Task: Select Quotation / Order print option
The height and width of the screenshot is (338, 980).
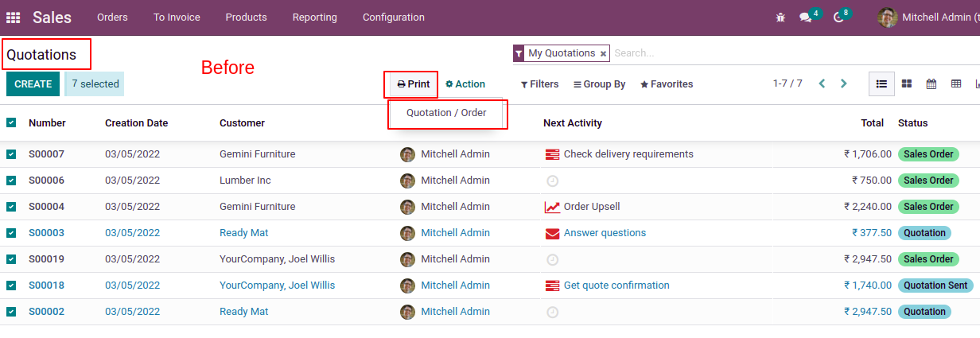Action: tap(446, 113)
